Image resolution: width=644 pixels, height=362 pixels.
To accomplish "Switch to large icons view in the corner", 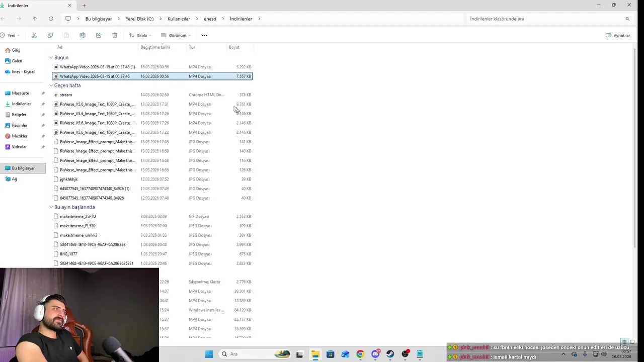I will click(632, 342).
